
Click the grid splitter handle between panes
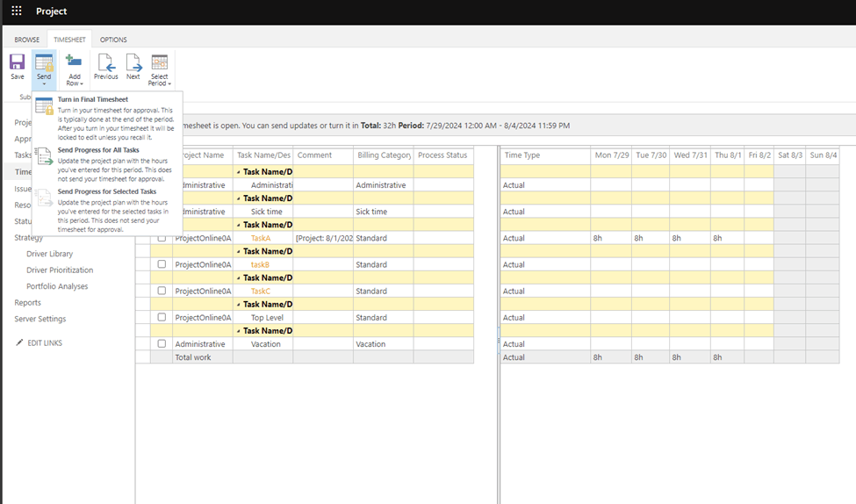tap(499, 341)
